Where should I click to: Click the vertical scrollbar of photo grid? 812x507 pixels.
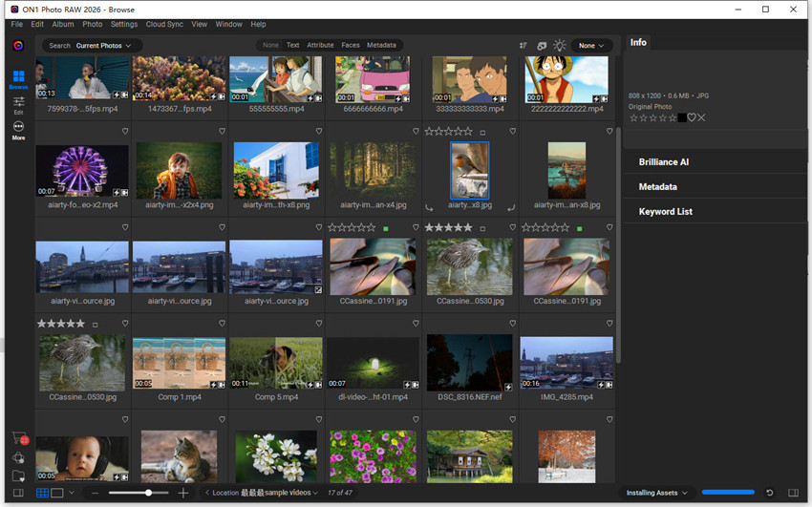[x=618, y=245]
